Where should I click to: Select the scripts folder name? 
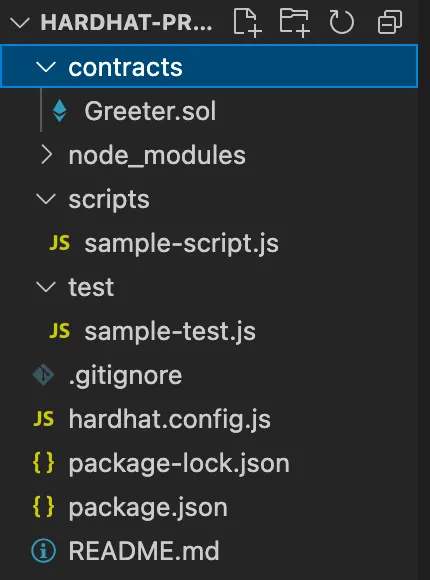(x=109, y=200)
